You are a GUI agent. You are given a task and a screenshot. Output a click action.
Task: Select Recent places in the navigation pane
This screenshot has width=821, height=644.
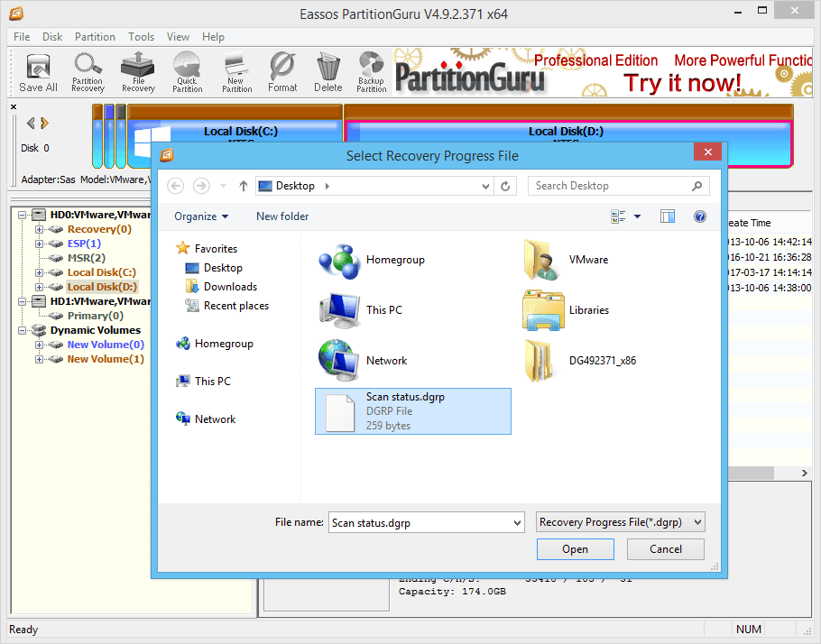[x=236, y=306]
